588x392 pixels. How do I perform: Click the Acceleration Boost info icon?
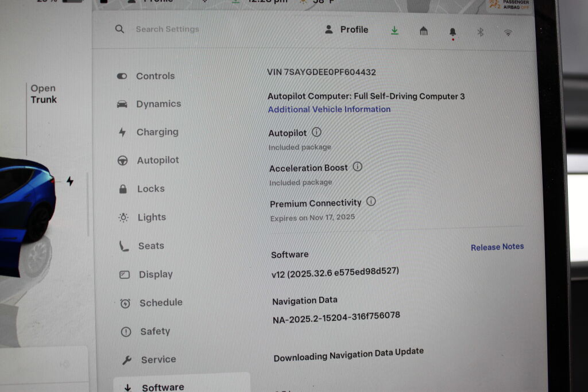357,167
